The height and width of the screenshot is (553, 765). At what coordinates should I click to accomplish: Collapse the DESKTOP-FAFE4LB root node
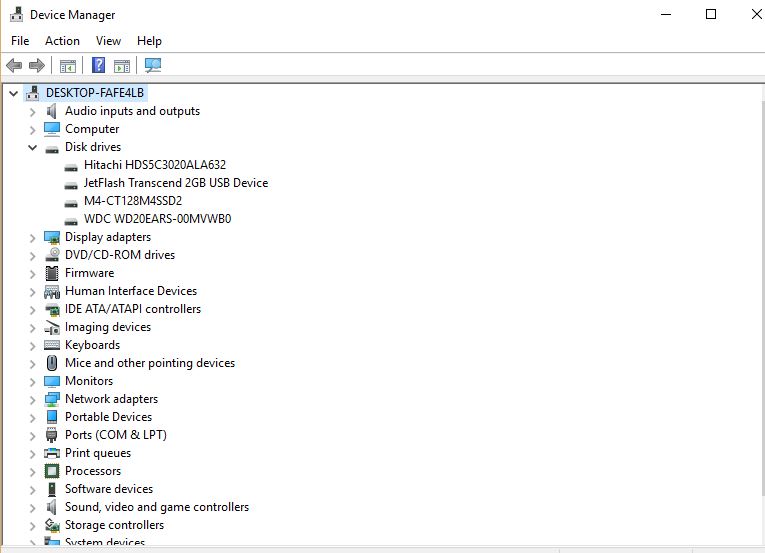[14, 93]
